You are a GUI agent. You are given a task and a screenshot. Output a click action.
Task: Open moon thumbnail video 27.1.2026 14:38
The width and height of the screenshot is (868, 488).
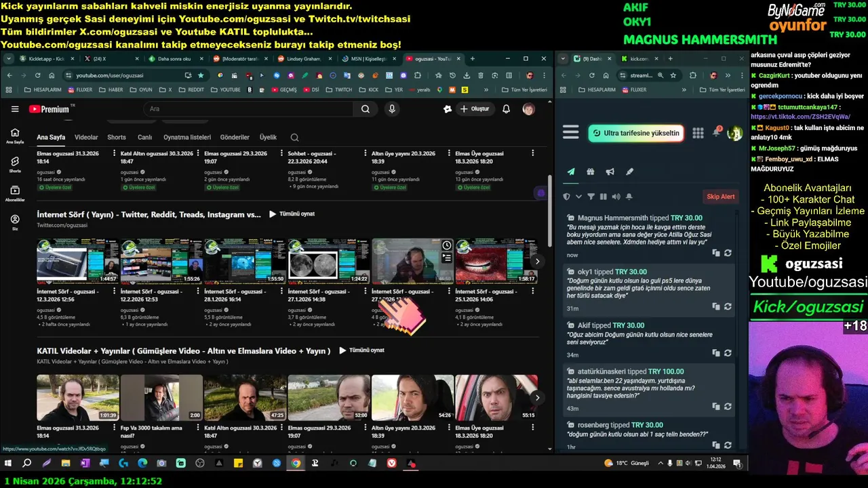click(x=329, y=261)
